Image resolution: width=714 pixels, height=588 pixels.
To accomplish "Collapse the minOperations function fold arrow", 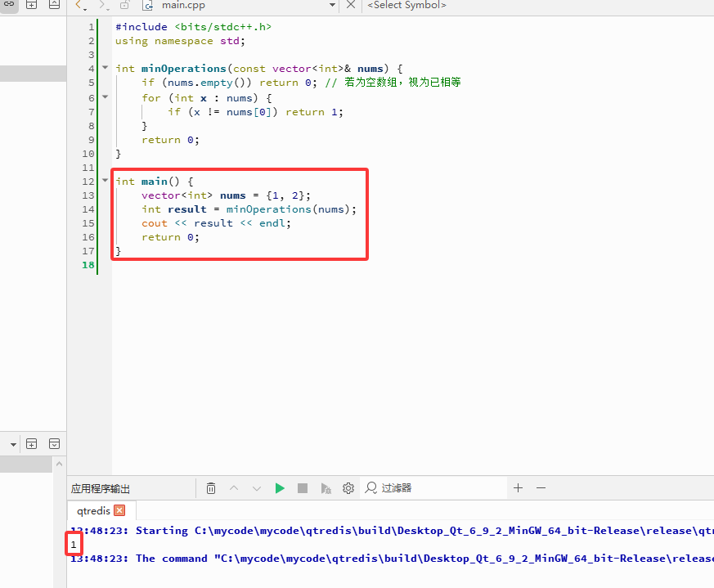I will 105,69.
